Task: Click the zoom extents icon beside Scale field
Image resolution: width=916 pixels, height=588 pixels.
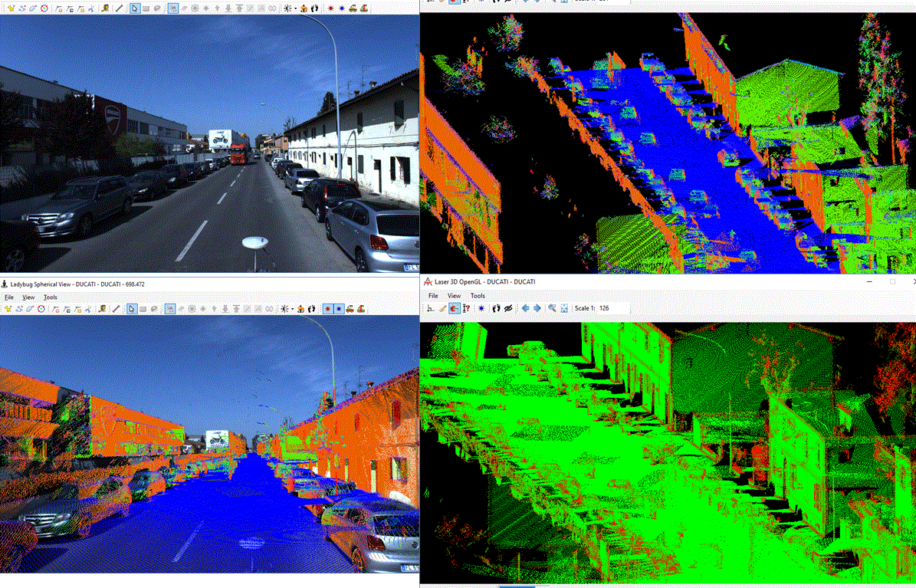Action: (x=564, y=308)
